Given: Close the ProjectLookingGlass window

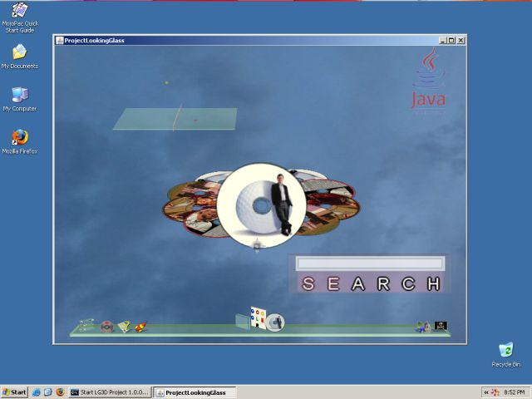Looking at the screenshot, I should pyautogui.click(x=461, y=41).
